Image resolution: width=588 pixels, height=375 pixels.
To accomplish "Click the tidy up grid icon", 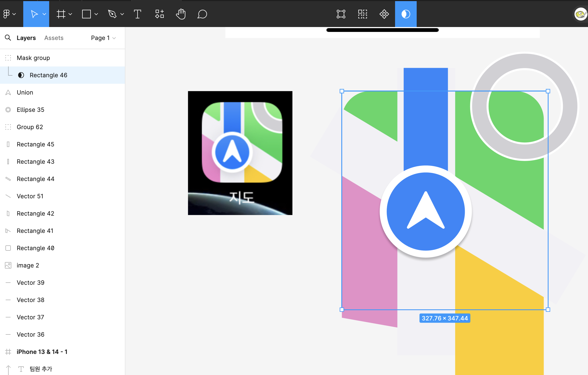I will click(362, 14).
